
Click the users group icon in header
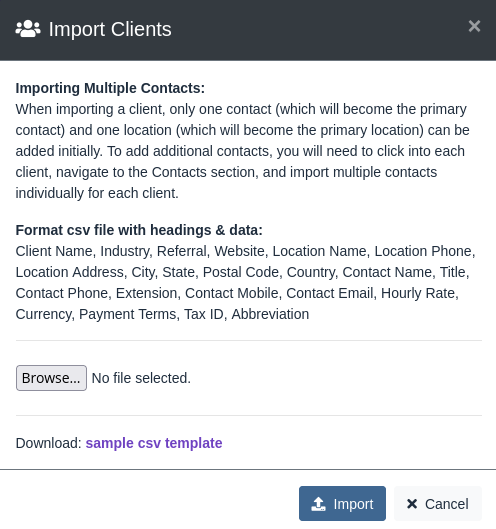coord(28,29)
